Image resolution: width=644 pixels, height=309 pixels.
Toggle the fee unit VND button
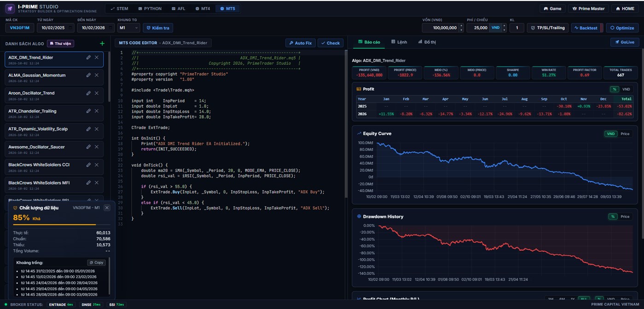(495, 28)
